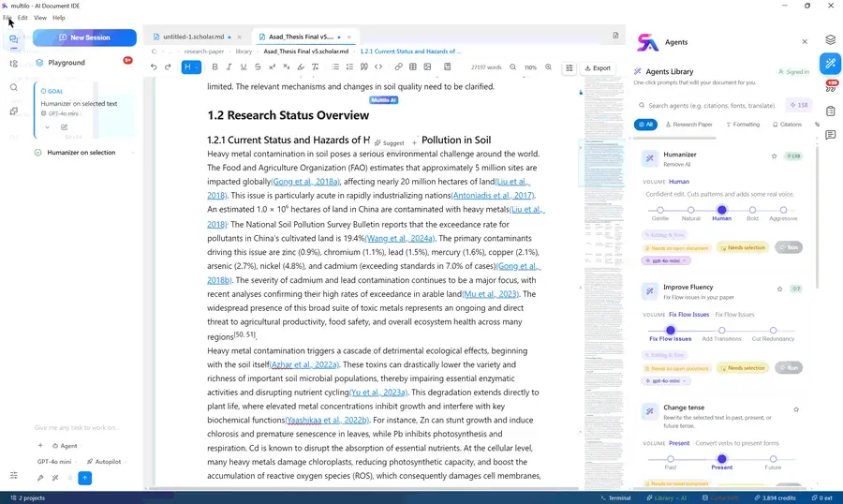This screenshot has height=504, width=843.
Task: Open Improve Fluency's gpt-4o-mini model dropdown
Action: click(x=666, y=381)
